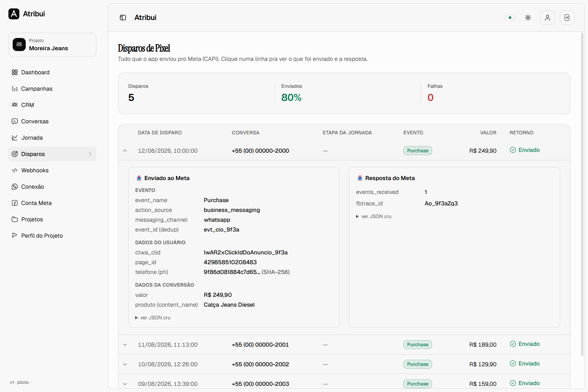
Task: Click the Disparos count value 5
Action: pos(131,98)
